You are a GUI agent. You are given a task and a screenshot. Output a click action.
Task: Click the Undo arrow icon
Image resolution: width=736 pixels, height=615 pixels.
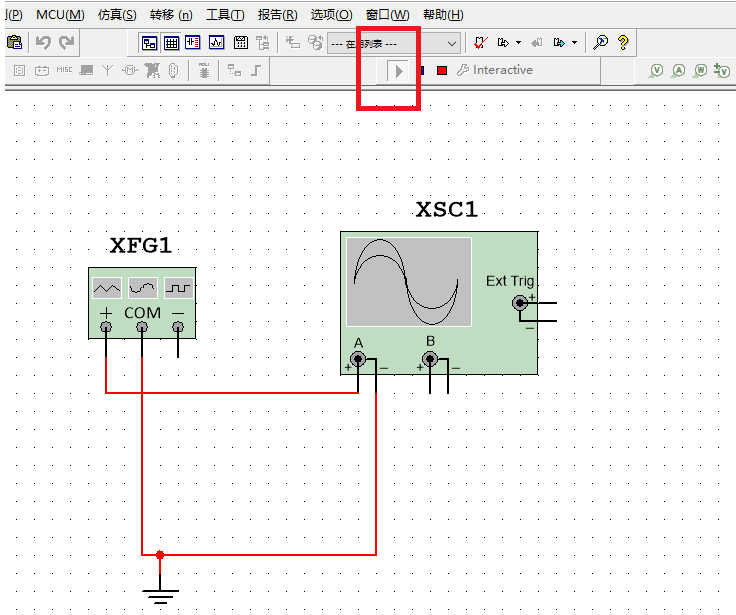tap(43, 43)
